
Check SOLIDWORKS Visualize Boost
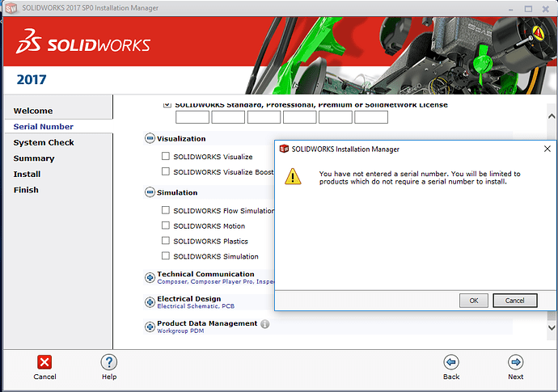pos(166,171)
